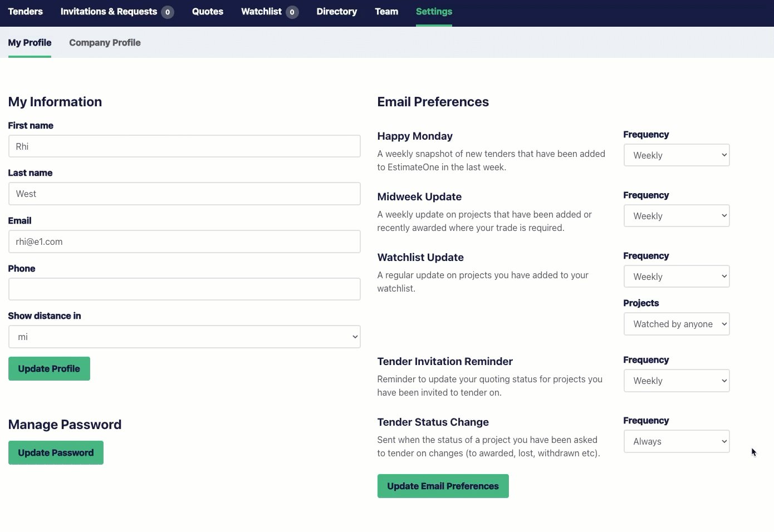Open Watchlist Update frequency dropdown

(x=677, y=277)
